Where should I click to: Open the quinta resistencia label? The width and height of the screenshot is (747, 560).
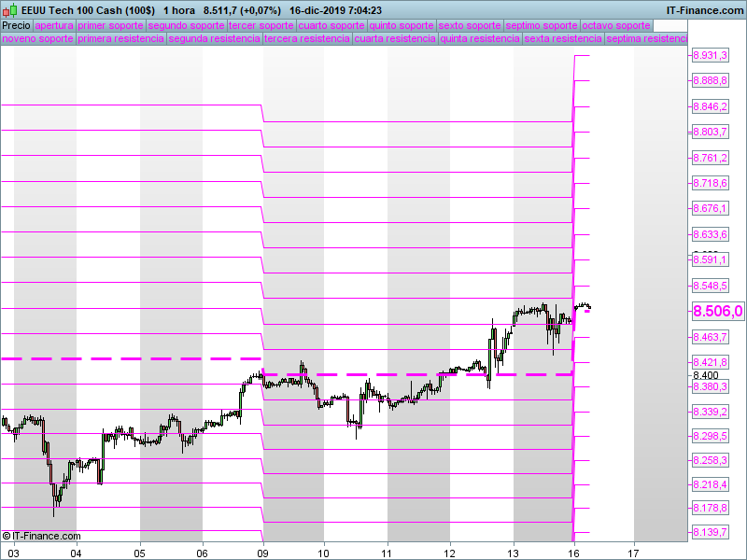[480, 38]
